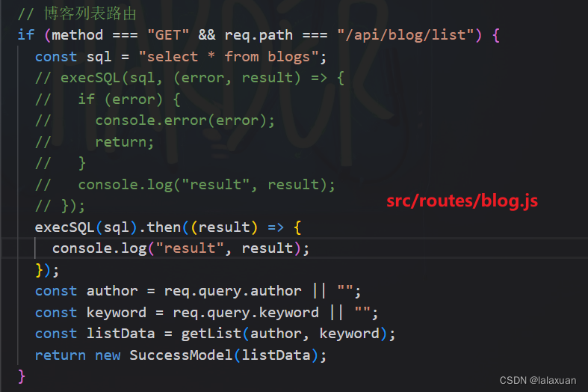
Task: Click the commented "if (error) {" line
Action: 108,99
